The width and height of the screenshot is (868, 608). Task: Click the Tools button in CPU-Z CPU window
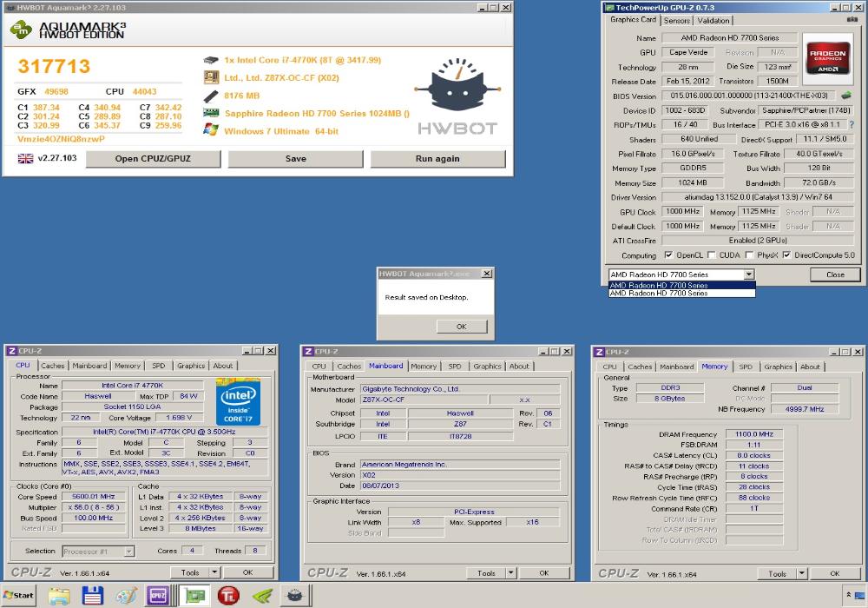click(x=190, y=572)
